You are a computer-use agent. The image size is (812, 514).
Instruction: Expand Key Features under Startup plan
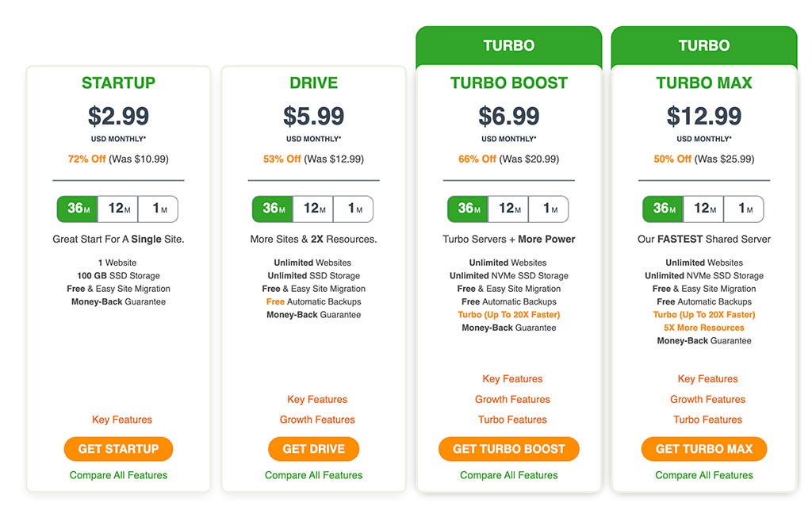click(122, 420)
